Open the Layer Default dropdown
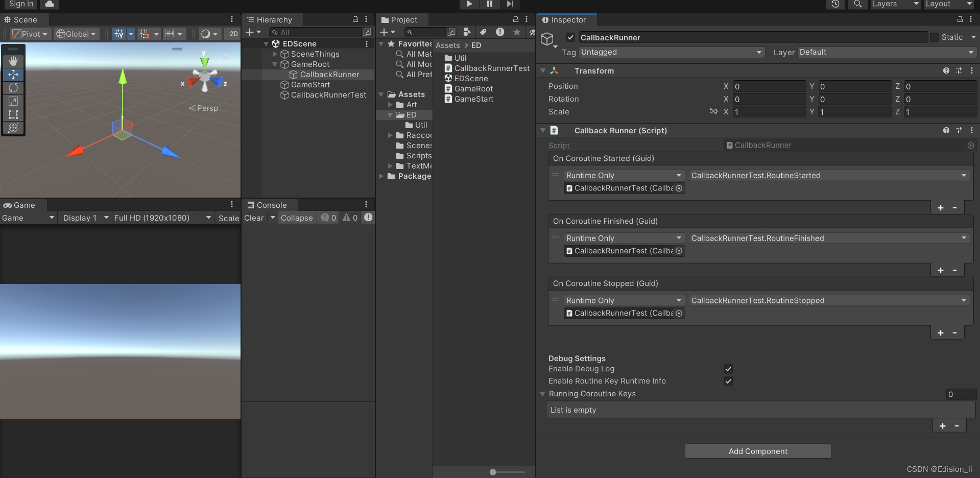980x478 pixels. click(886, 52)
